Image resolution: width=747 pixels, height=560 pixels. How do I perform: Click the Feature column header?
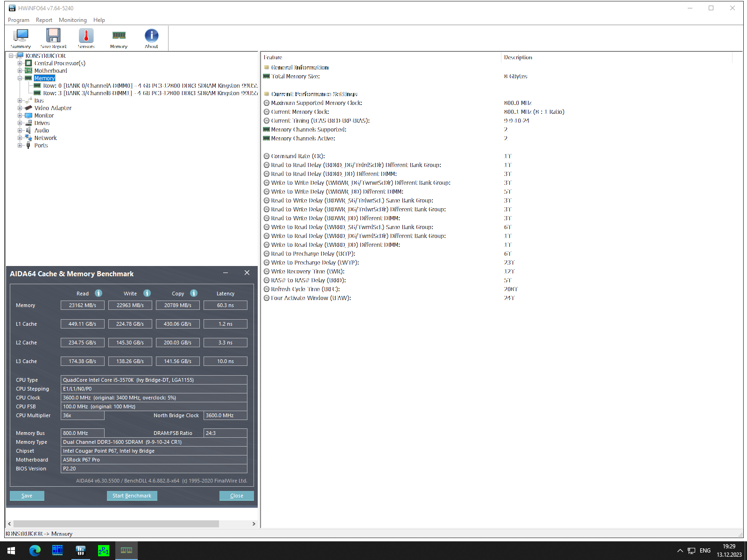point(381,57)
